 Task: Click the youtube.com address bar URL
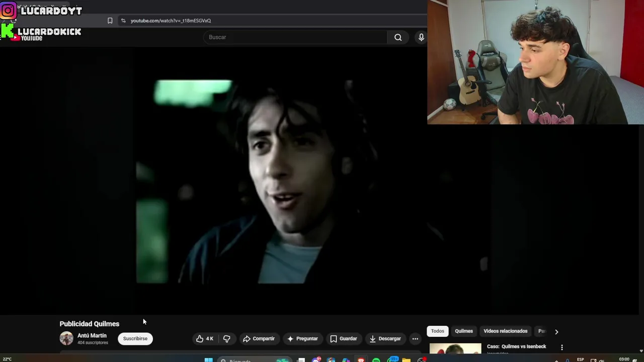coord(171,21)
